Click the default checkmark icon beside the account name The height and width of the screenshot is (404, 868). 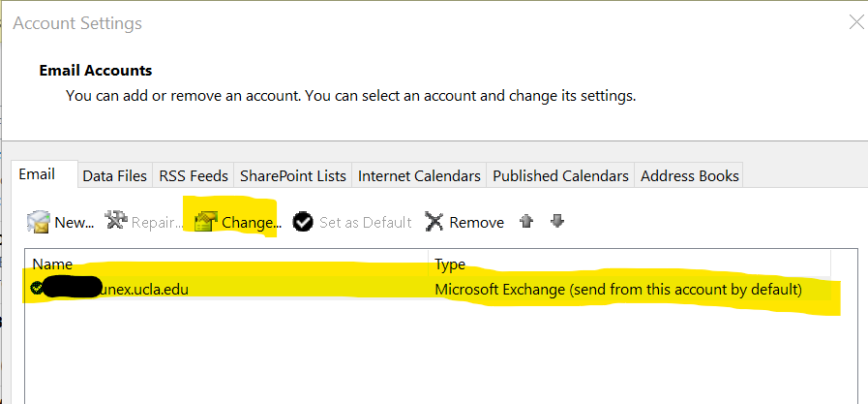38,288
